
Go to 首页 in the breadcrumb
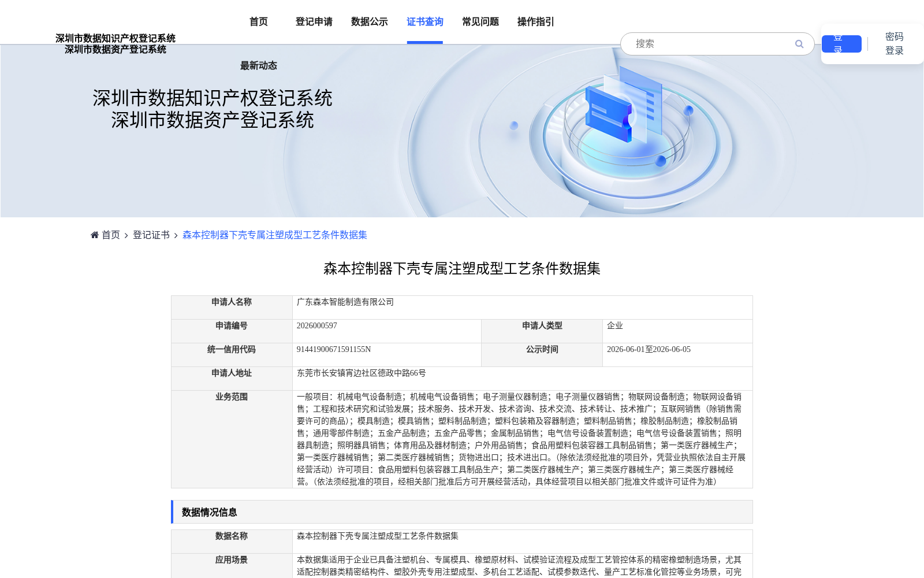tap(111, 235)
